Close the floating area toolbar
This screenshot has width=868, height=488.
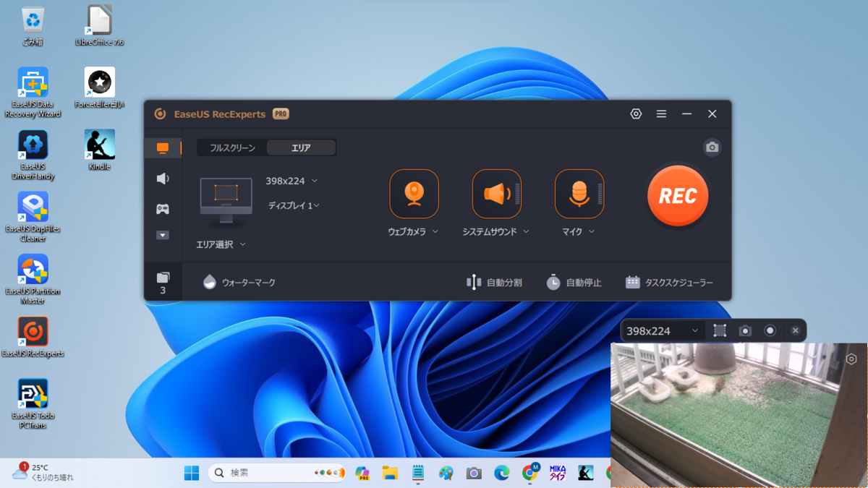795,330
